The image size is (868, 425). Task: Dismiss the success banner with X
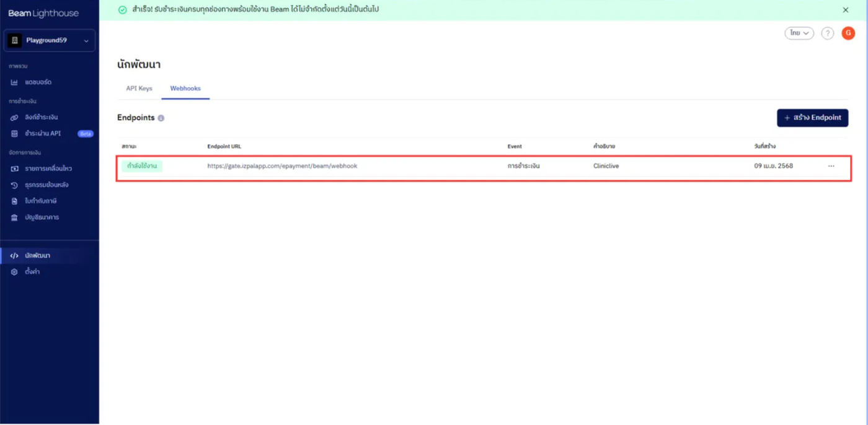846,10
